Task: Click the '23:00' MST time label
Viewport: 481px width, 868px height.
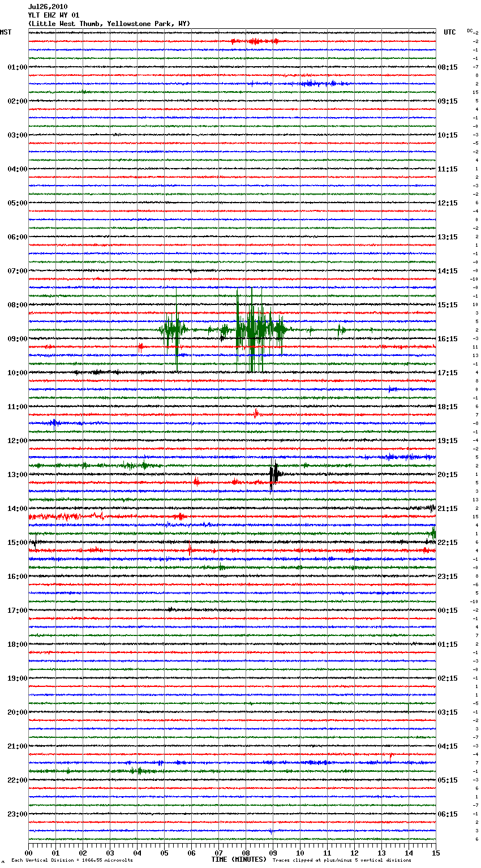Action: pyautogui.click(x=17, y=814)
